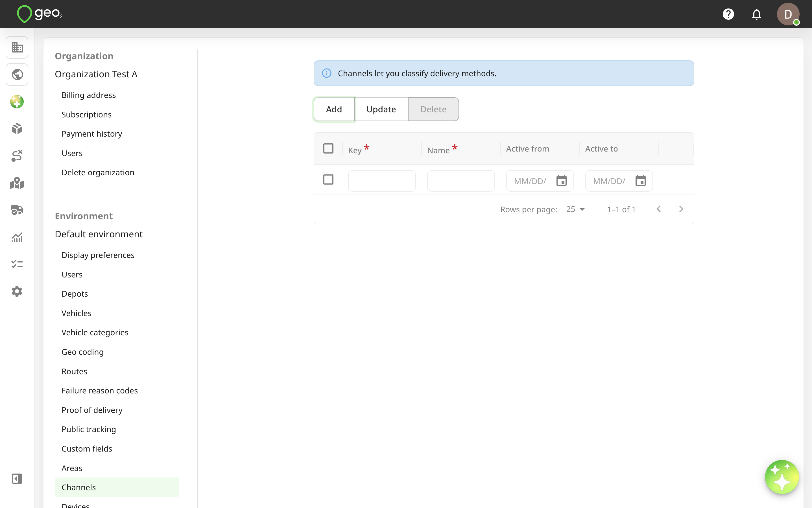This screenshot has width=812, height=508.
Task: Open the geo2 logo home link
Action: (x=40, y=14)
